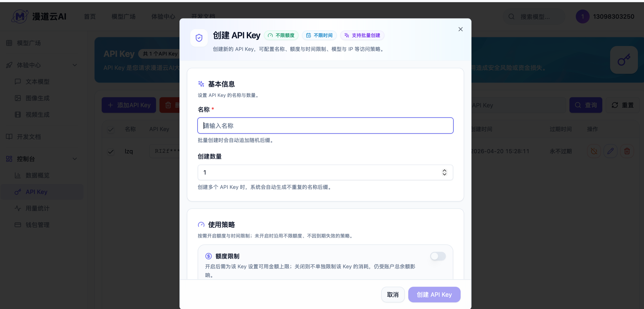Viewport: 644px width, 309px height.
Task: Click the large key icon in banner
Action: pyautogui.click(x=624, y=60)
